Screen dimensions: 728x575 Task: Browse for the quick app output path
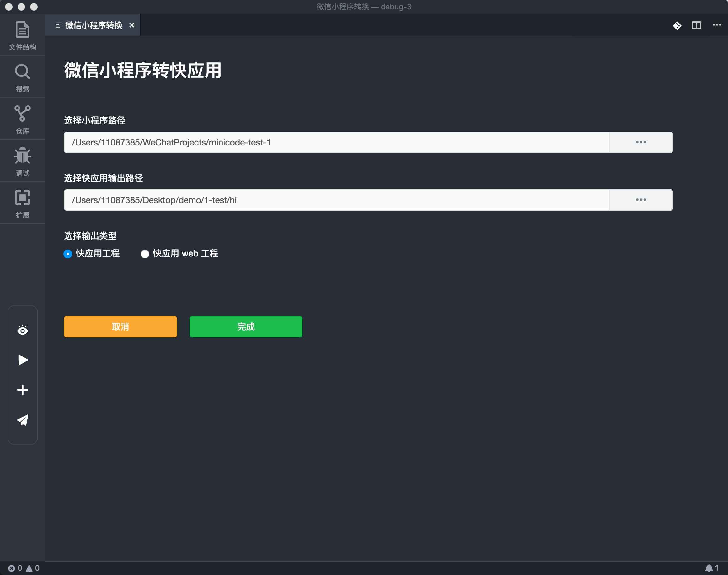point(641,200)
